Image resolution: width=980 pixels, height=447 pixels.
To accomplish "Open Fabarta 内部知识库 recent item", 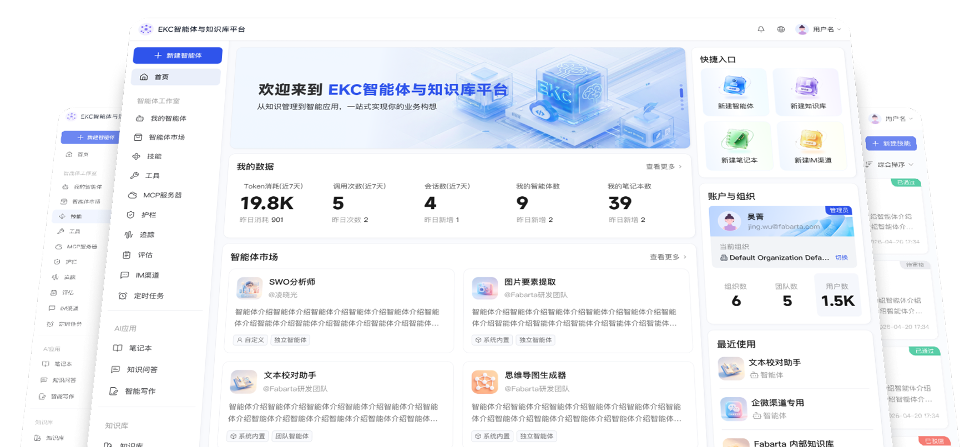I will (x=794, y=444).
